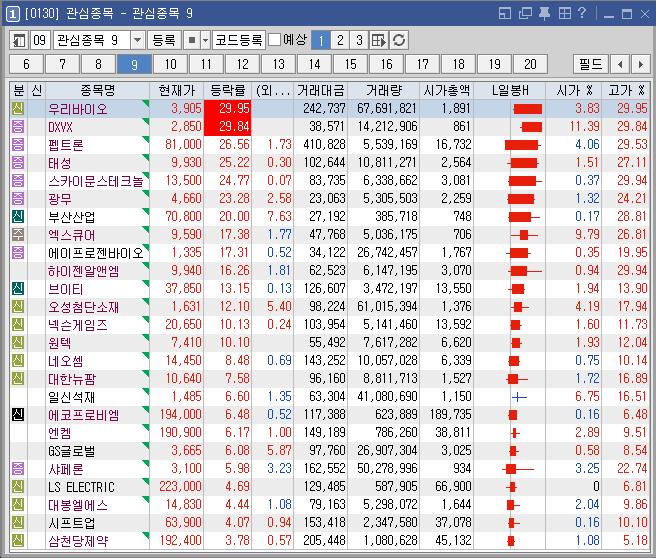
Task: Click the refresh icon in the toolbar
Action: [x=399, y=41]
